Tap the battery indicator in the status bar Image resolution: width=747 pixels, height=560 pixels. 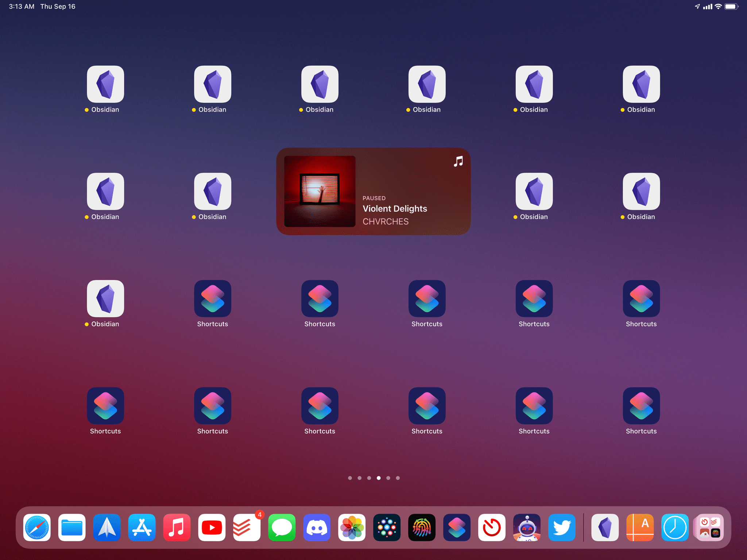(x=732, y=7)
